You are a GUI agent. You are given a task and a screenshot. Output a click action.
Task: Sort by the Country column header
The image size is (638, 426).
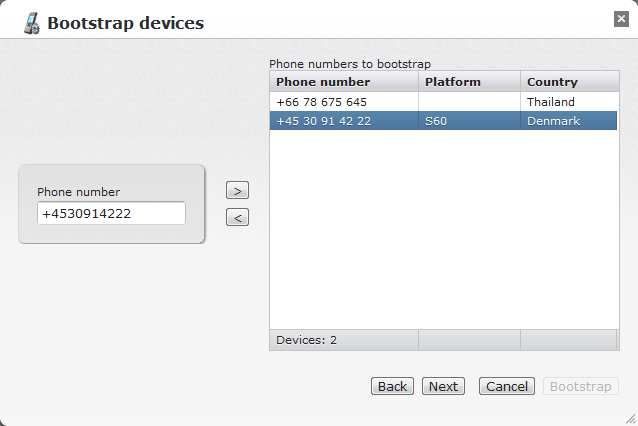click(x=568, y=82)
